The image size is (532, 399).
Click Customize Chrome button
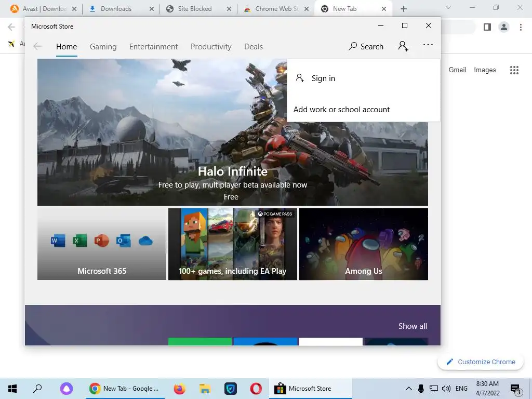(481, 362)
